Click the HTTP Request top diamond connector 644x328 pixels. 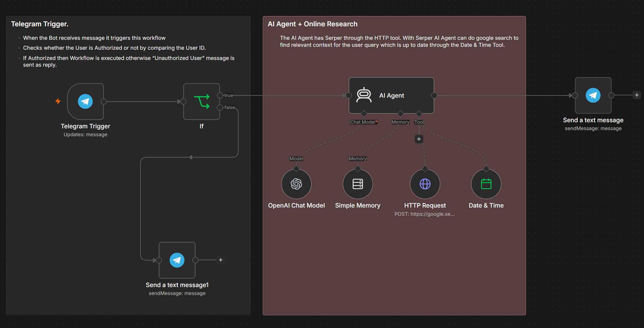pyautogui.click(x=425, y=169)
